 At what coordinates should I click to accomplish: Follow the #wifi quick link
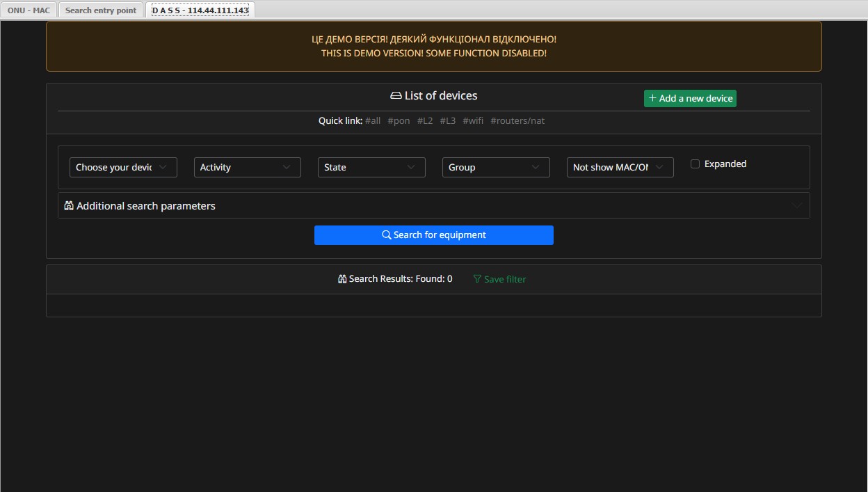tap(473, 121)
